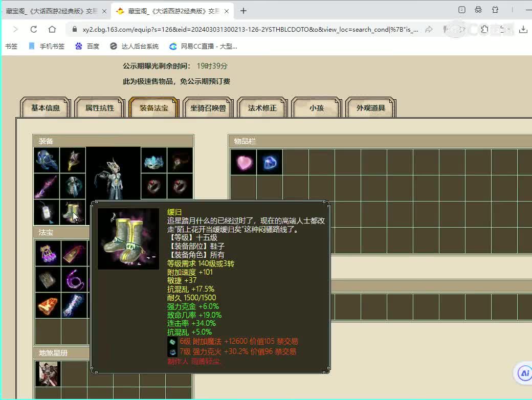The image size is (532, 400).
Task: Open the extensions puzzle icon
Action: pos(484,30)
